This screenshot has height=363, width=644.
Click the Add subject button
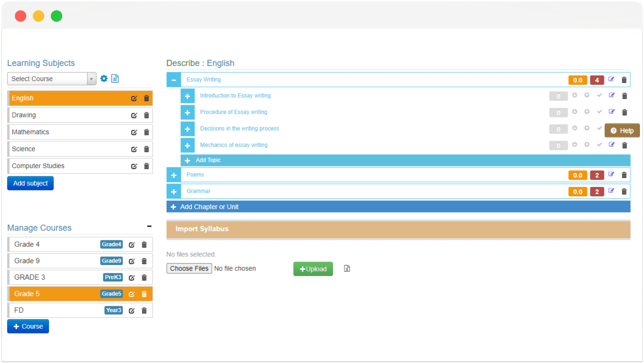[30, 183]
